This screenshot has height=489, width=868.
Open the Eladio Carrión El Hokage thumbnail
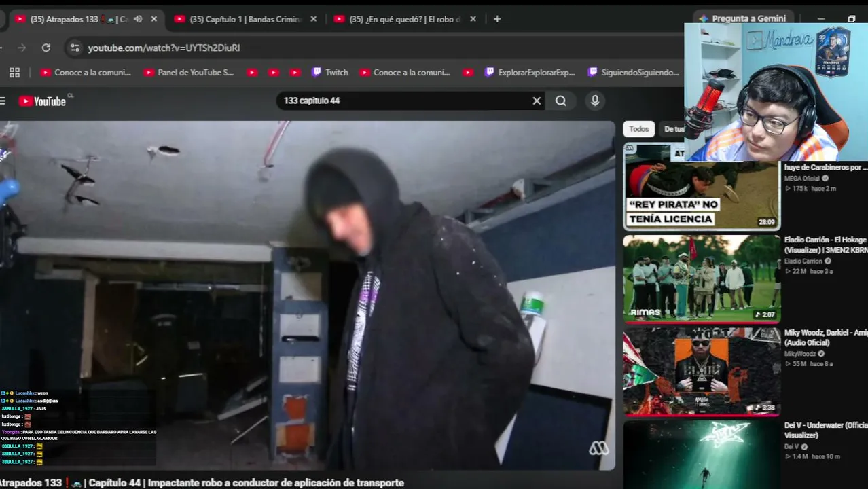click(x=702, y=278)
